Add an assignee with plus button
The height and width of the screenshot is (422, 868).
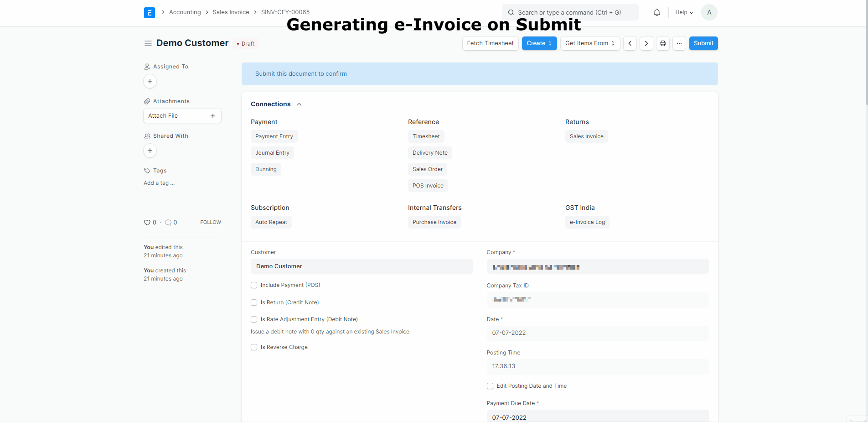click(150, 81)
